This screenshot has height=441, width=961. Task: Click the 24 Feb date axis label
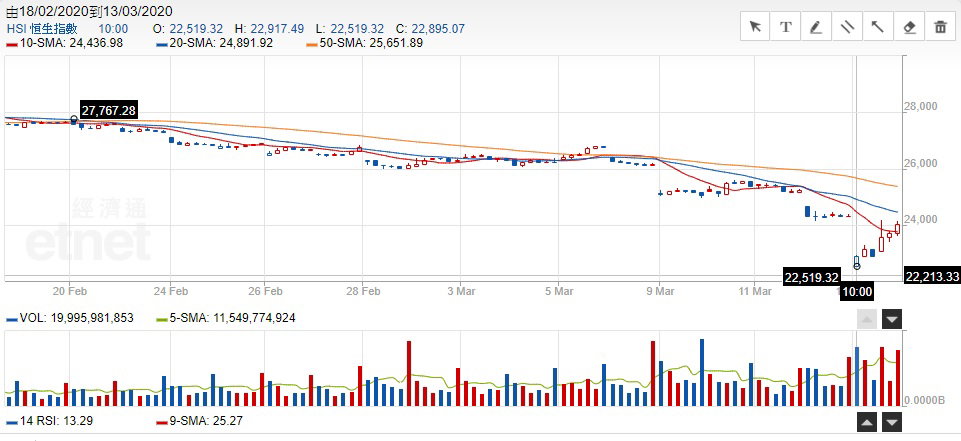[x=170, y=291]
